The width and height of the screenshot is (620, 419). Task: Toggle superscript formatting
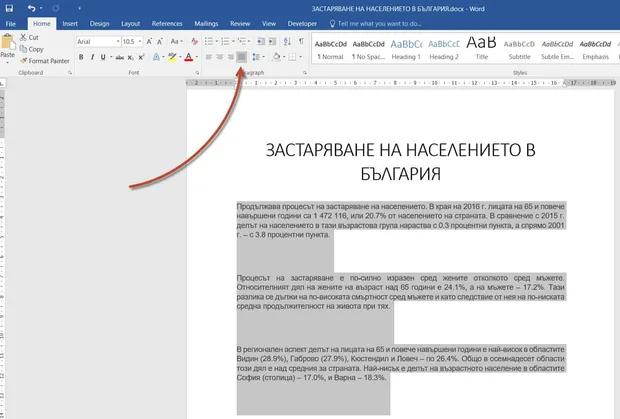point(141,57)
